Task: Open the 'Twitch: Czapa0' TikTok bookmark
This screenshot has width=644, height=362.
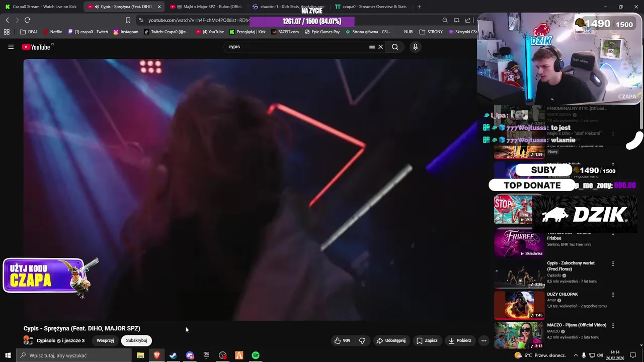Action: coord(166,32)
